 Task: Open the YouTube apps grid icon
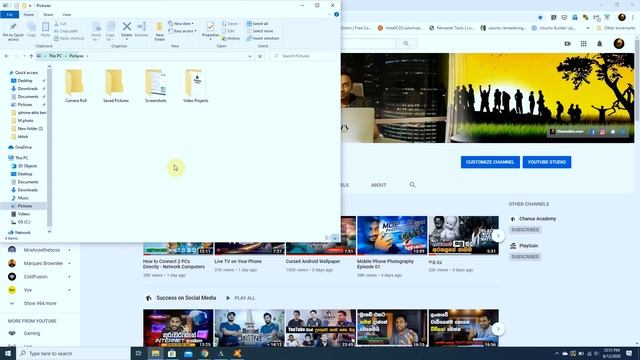coord(583,44)
